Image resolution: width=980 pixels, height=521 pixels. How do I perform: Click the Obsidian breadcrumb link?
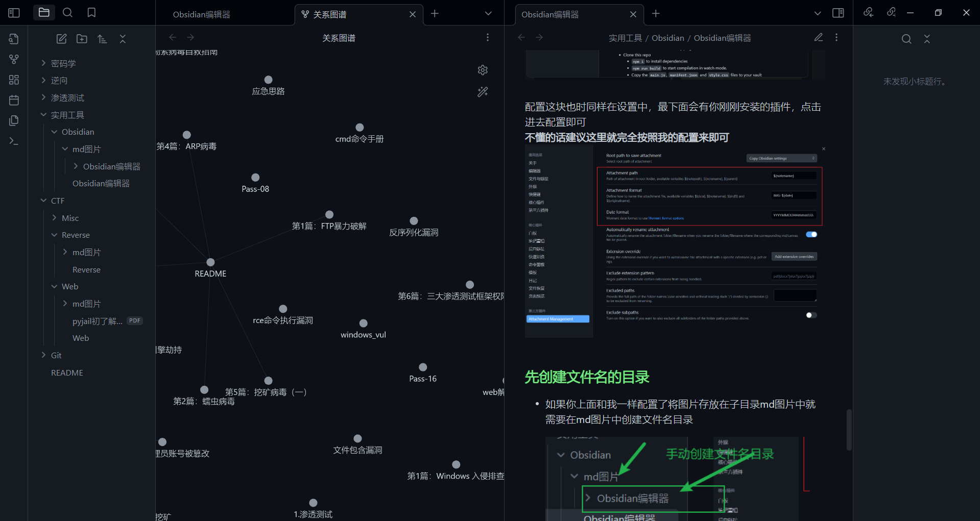pos(667,38)
